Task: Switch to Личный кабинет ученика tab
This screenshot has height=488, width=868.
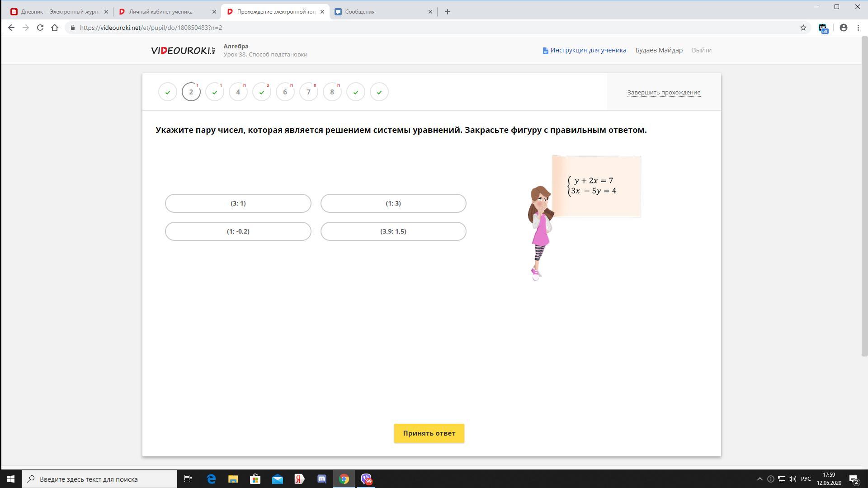Action: coord(160,12)
